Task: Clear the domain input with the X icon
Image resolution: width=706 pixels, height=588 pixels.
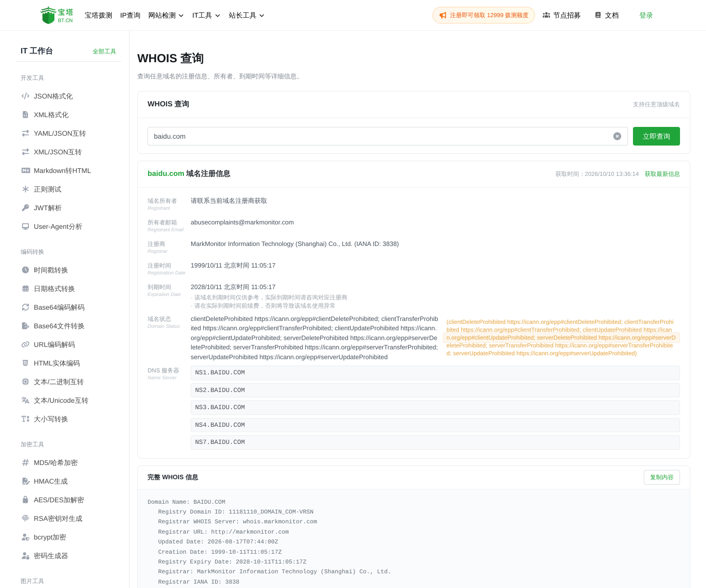Action: click(x=617, y=136)
